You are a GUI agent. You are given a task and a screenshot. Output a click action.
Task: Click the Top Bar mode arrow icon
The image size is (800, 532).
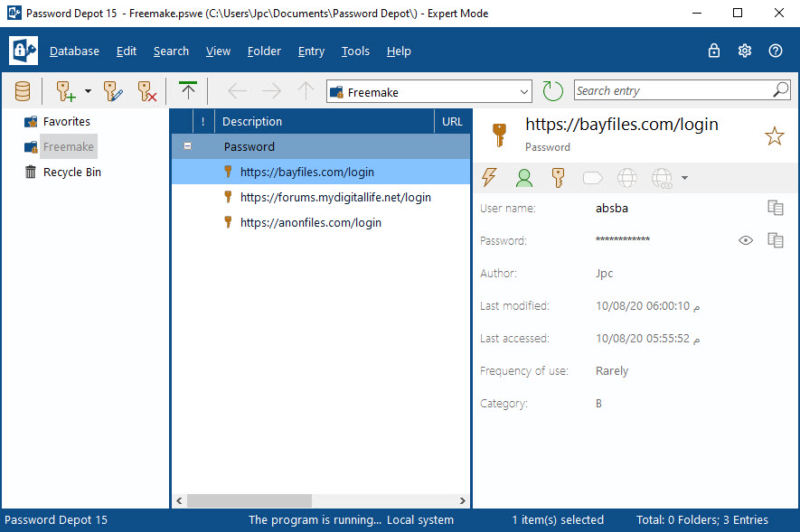[188, 90]
